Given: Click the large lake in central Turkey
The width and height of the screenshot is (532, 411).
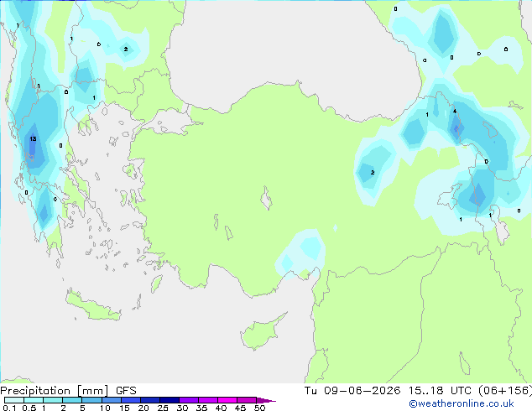Looking at the screenshot, I should point(266,199).
